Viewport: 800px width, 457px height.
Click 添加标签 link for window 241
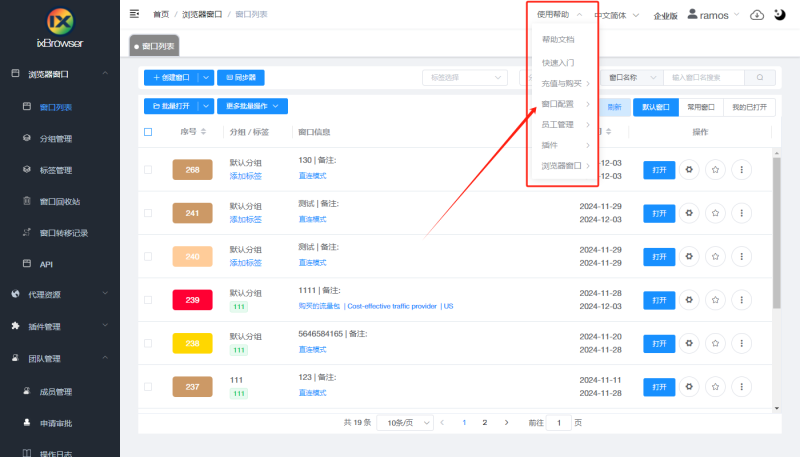pyautogui.click(x=245, y=219)
